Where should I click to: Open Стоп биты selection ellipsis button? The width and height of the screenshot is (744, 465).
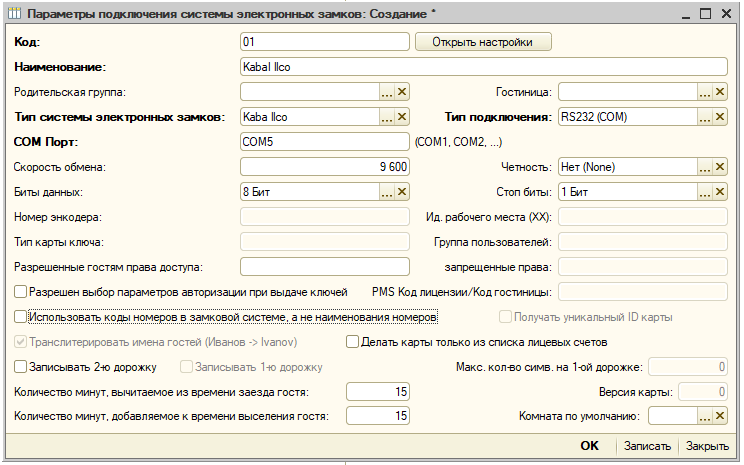coord(705,192)
